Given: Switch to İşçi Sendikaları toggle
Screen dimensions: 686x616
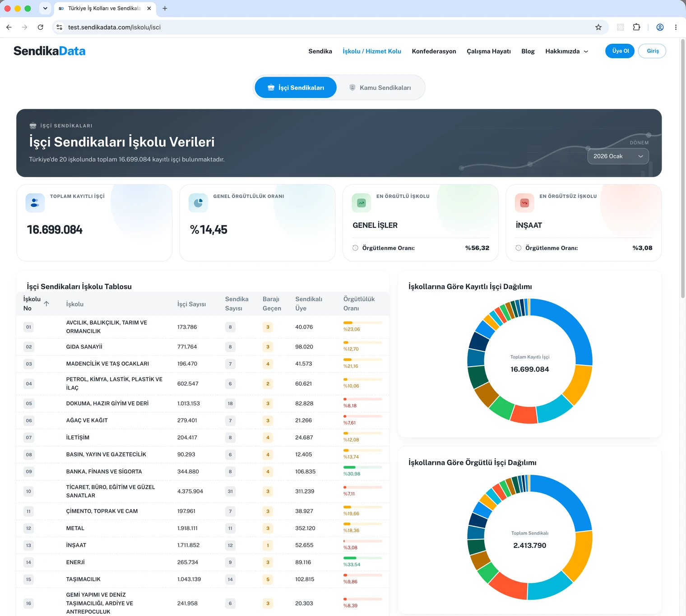Looking at the screenshot, I should [296, 87].
